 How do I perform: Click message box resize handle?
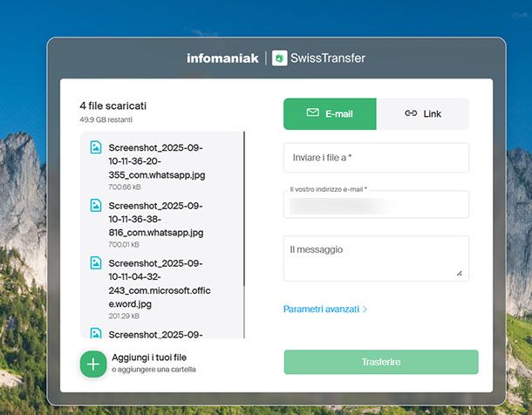point(460,273)
